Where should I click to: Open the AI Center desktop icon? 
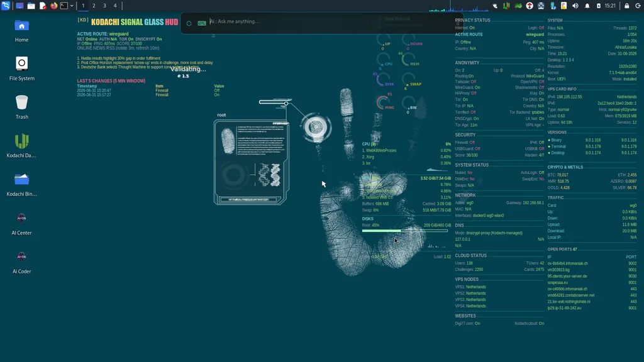[x=22, y=224]
